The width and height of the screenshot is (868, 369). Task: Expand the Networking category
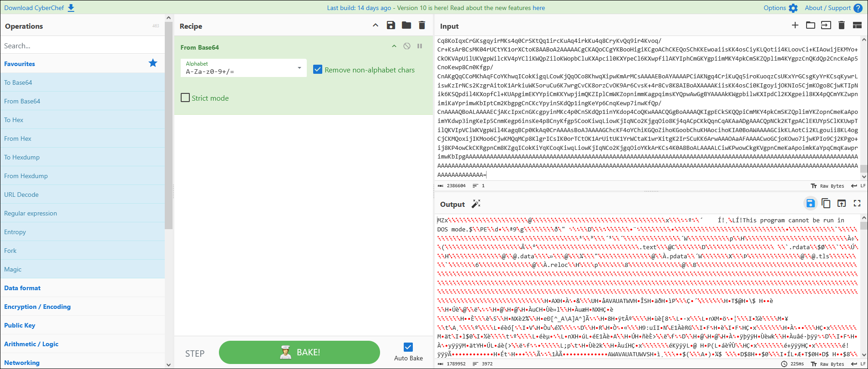pyautogui.click(x=82, y=362)
